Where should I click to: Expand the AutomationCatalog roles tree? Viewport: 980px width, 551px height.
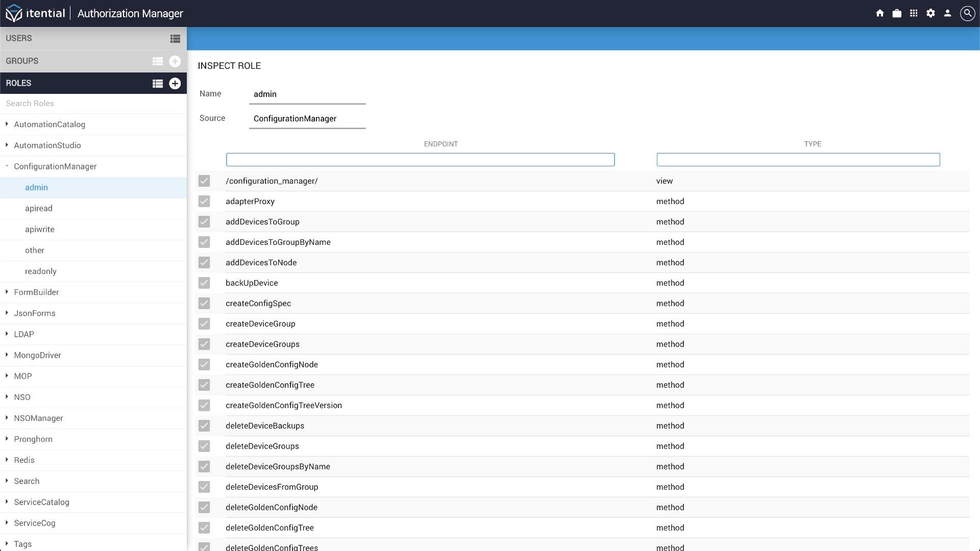coord(7,124)
